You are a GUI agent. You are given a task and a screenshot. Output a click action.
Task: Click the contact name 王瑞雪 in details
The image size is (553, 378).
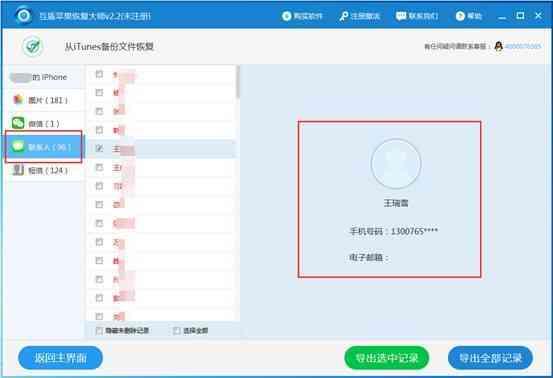click(x=396, y=203)
